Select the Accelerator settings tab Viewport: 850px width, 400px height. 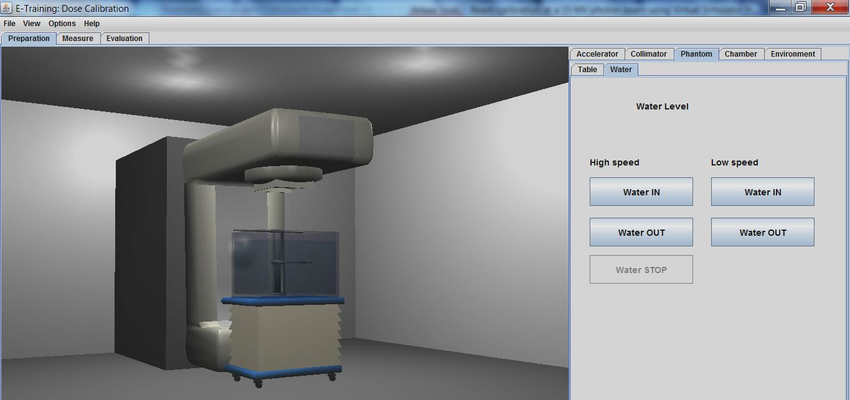point(598,54)
